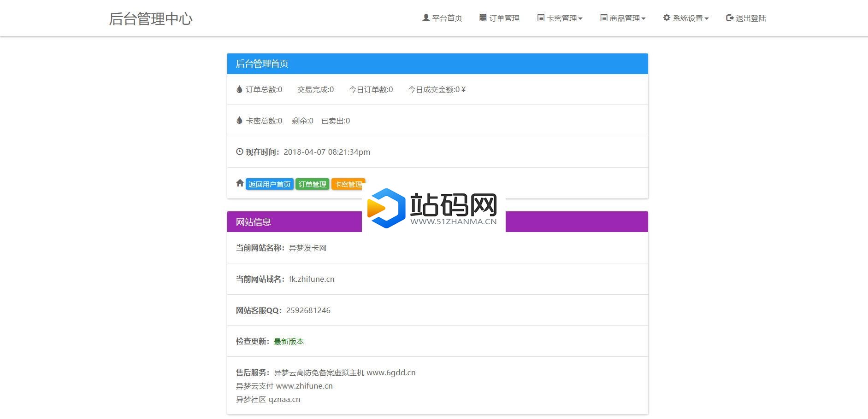Click the gear icon beside 系统设置
Viewport: 868px width, 419px height.
coord(667,18)
